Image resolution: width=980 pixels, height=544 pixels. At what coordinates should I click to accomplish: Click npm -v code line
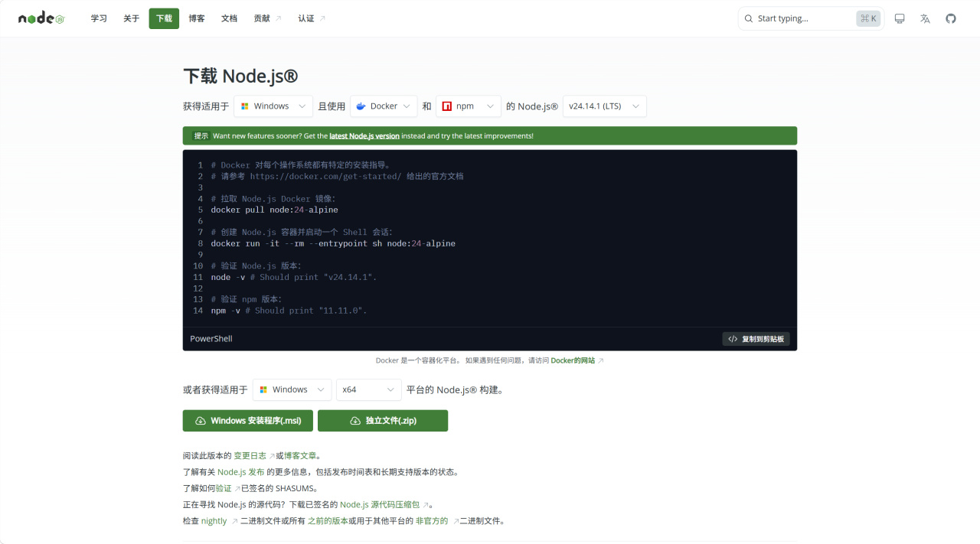click(x=289, y=311)
